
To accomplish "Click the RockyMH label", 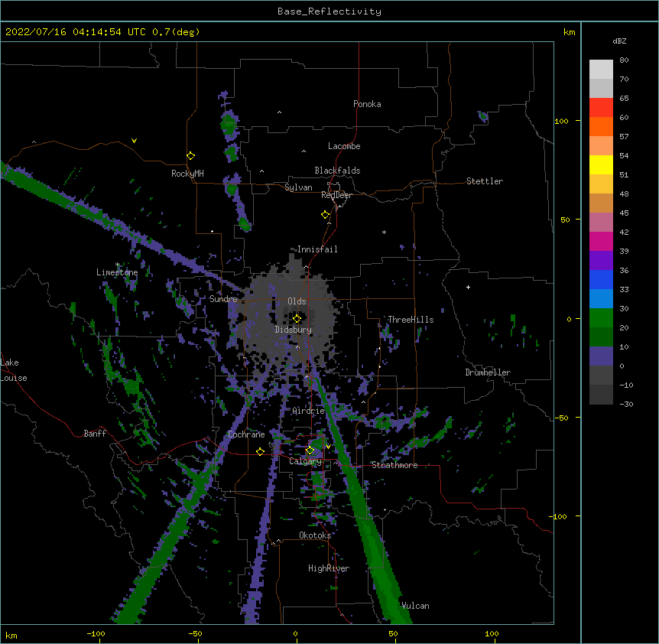I will 187,174.
